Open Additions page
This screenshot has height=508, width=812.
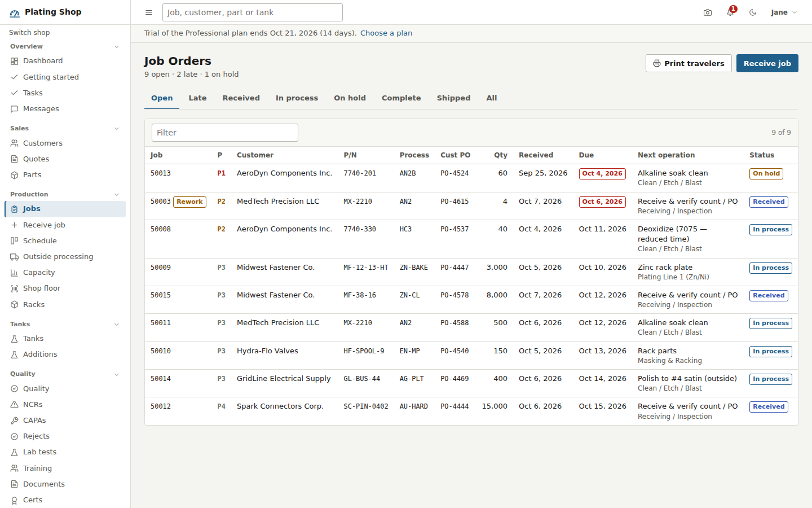click(65, 354)
